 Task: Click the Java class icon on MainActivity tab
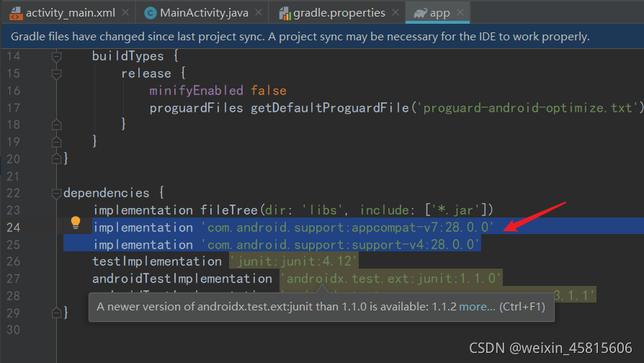coord(151,13)
